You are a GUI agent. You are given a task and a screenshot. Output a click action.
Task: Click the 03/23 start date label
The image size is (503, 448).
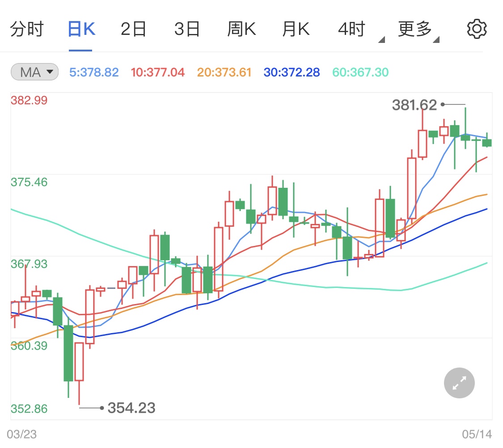coord(22,434)
